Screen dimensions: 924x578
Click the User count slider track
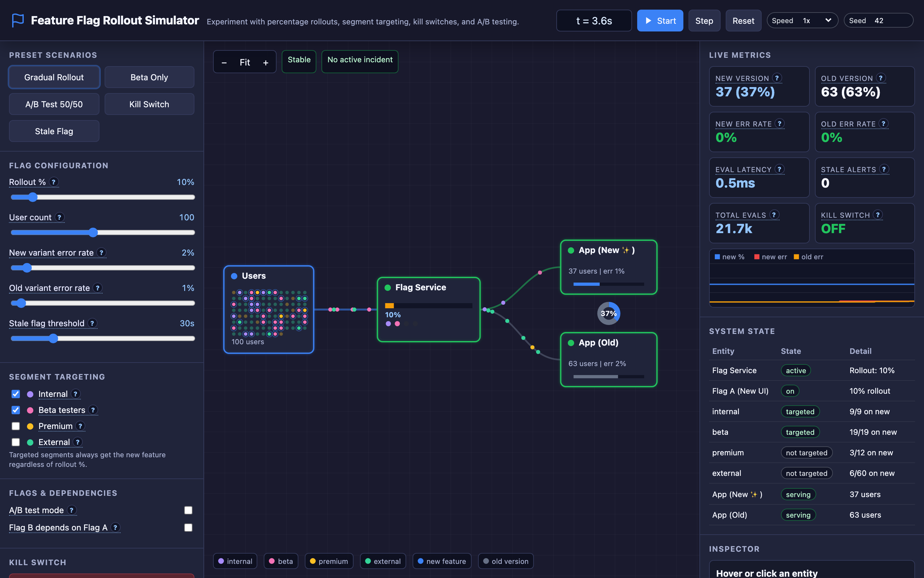[103, 232]
